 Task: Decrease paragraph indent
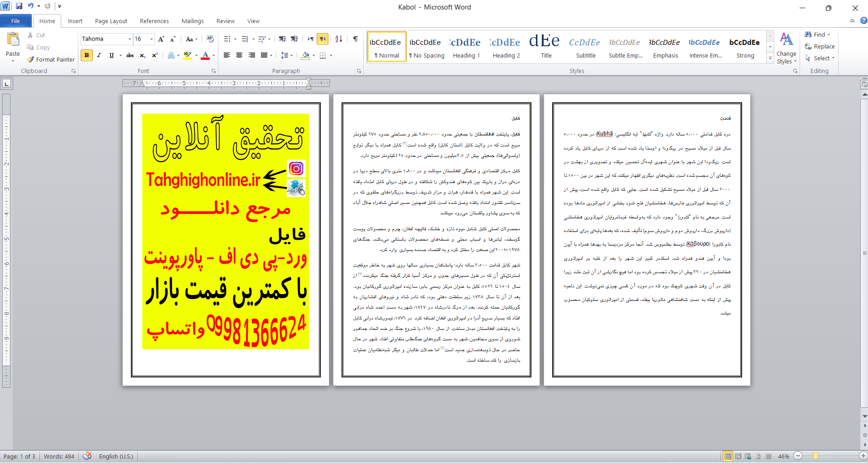pyautogui.click(x=282, y=39)
